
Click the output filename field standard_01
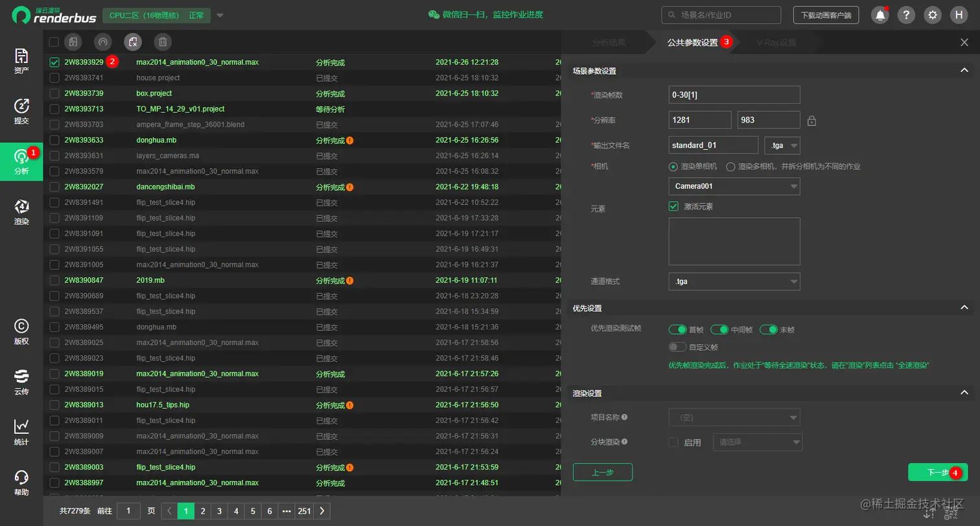(713, 145)
